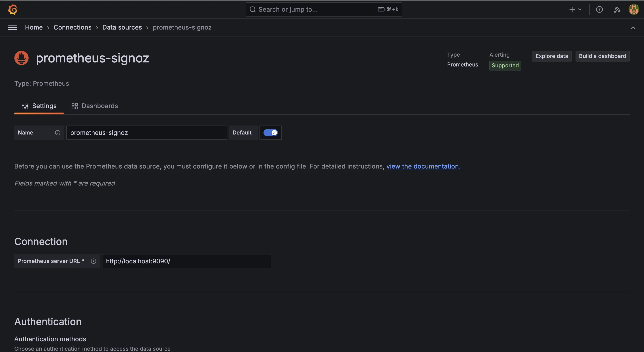
Task: Go to Connections breadcrumb
Action: coord(72,27)
